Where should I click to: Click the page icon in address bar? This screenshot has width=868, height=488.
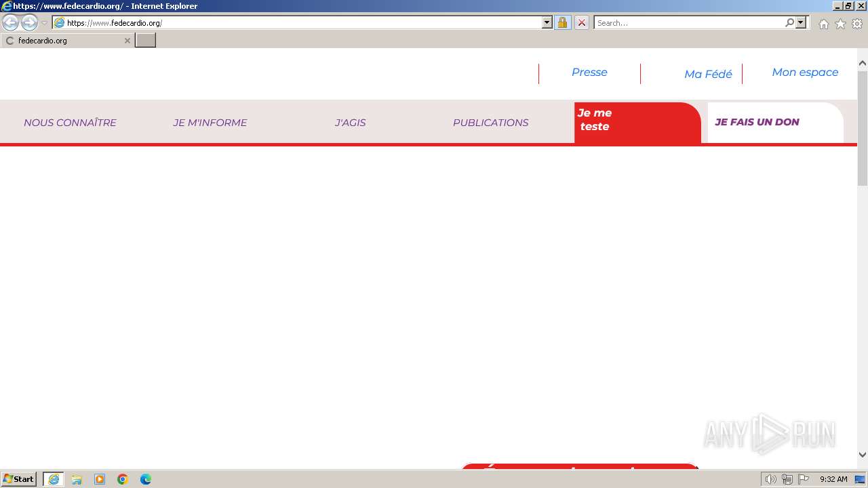(x=60, y=23)
